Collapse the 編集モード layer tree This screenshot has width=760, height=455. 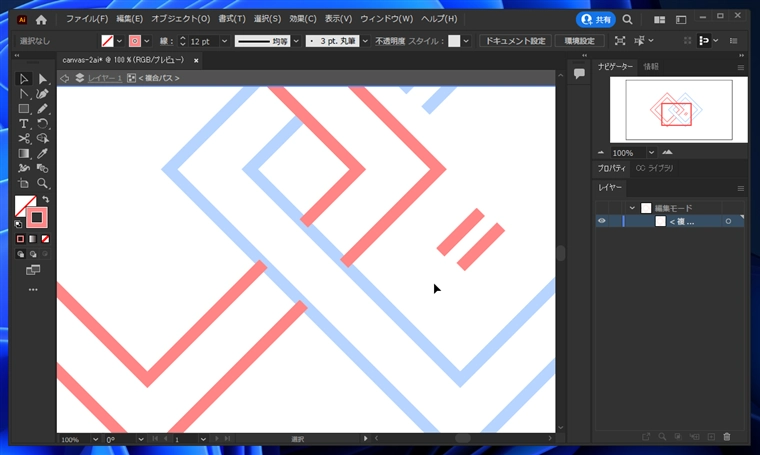[632, 208]
